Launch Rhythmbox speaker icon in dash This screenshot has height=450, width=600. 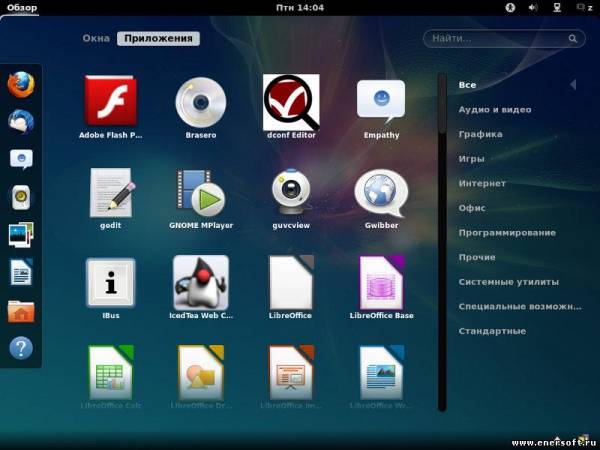point(21,197)
